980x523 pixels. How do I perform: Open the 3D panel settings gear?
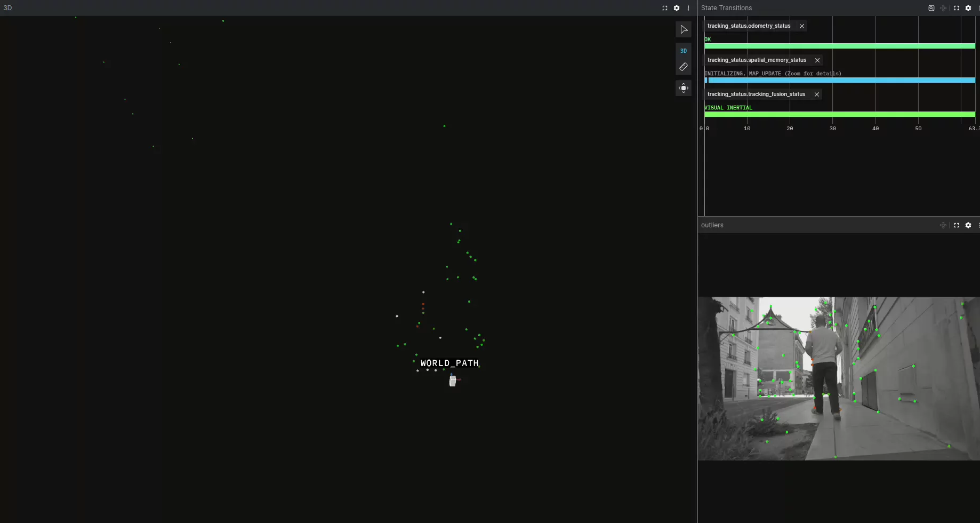pyautogui.click(x=676, y=8)
